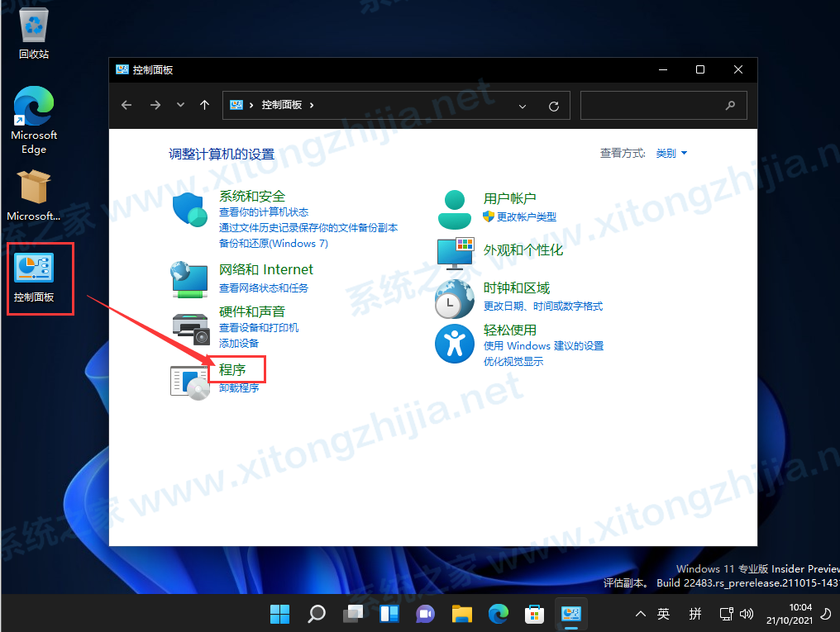Click 更改帐户类型 link

click(527, 216)
